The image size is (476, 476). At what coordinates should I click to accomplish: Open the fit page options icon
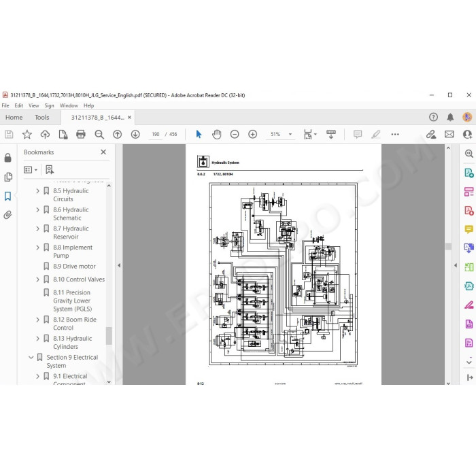(309, 134)
